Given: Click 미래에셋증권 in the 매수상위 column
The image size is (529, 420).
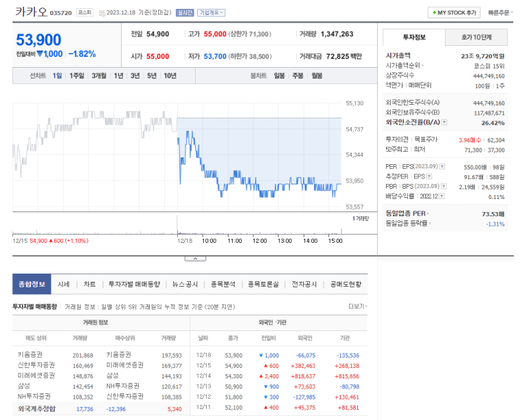Looking at the screenshot, I should pos(125,365).
